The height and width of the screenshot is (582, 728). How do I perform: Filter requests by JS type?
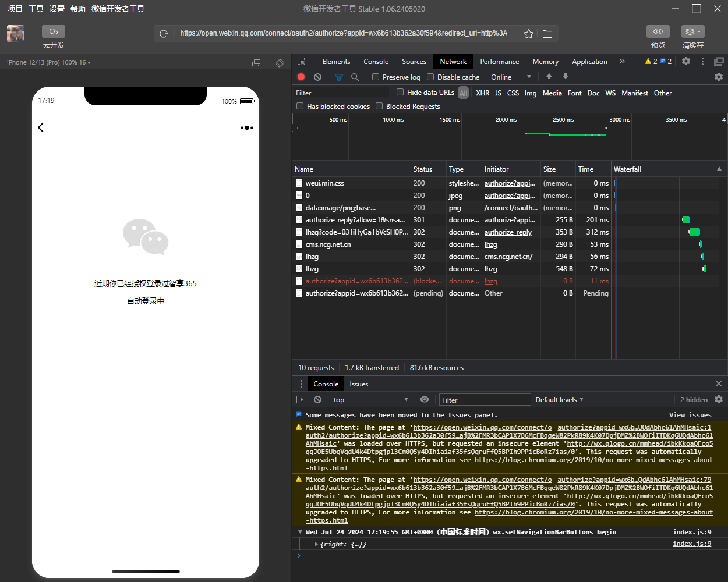[498, 93]
